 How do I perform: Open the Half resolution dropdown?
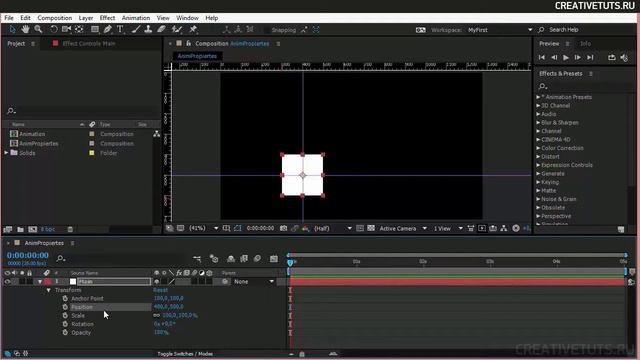pos(333,228)
